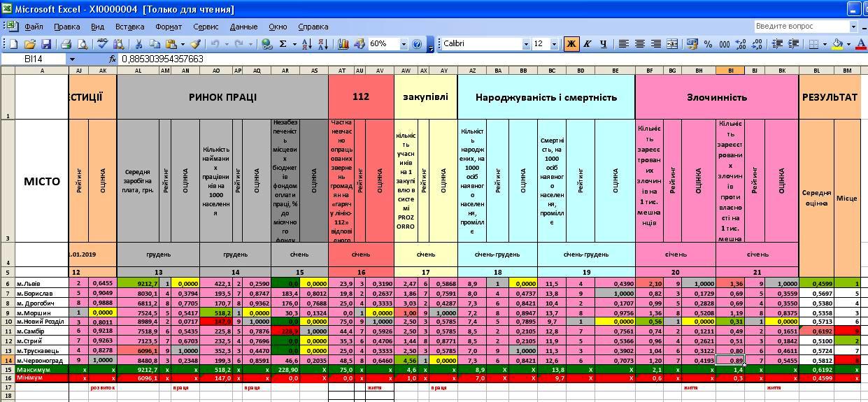This screenshot has height=402, width=868.
Task: Toggle italic formatting (К)
Action: pos(587,44)
